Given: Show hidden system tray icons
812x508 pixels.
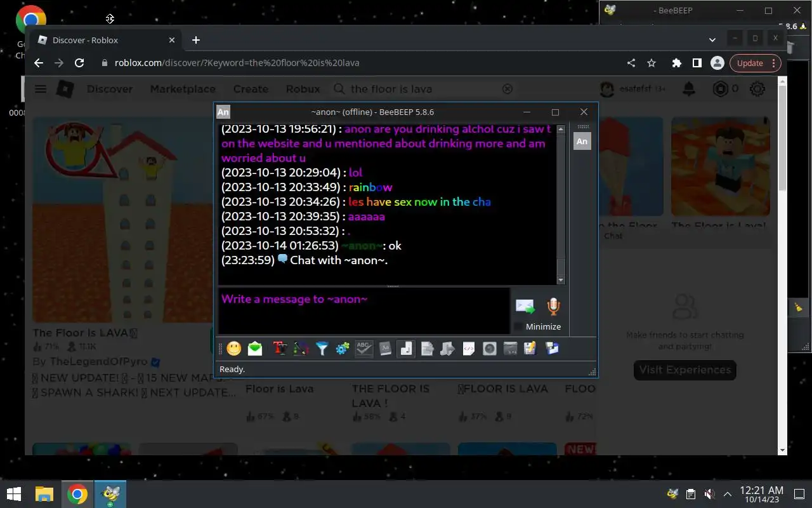Looking at the screenshot, I should click(728, 494).
